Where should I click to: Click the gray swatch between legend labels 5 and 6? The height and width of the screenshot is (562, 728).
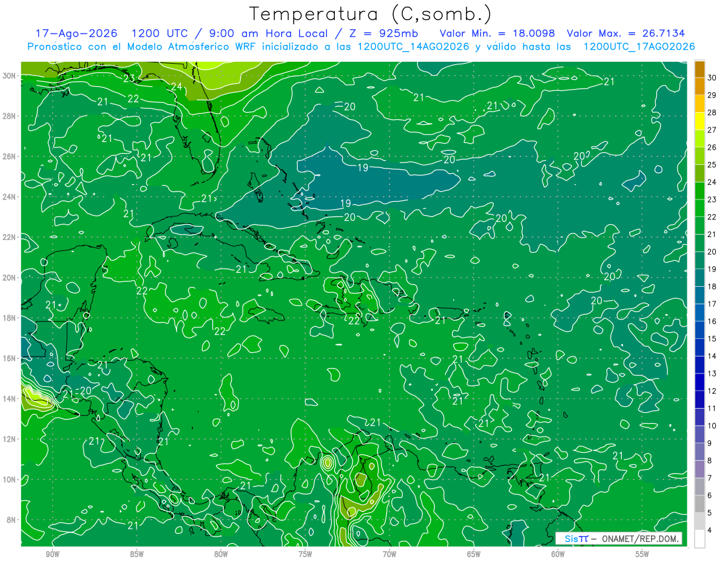699,504
